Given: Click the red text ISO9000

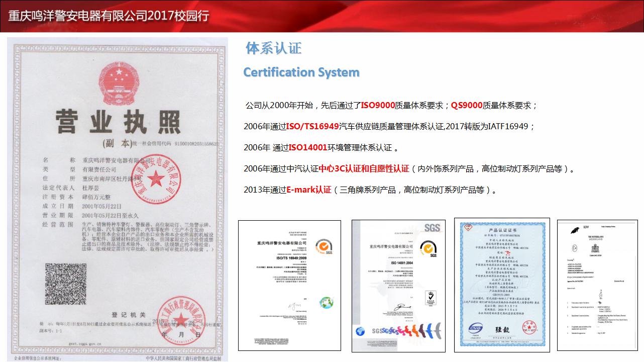Looking at the screenshot, I should (378, 106).
